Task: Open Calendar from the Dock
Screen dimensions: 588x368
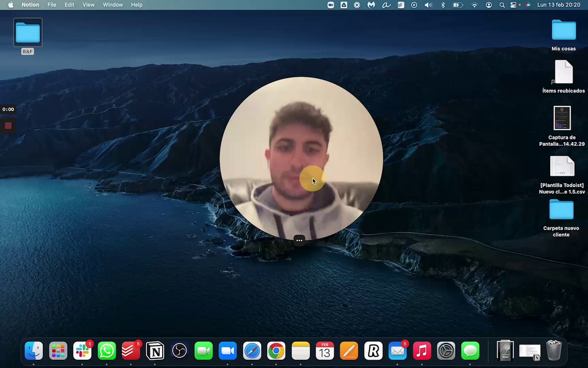Action: point(325,351)
